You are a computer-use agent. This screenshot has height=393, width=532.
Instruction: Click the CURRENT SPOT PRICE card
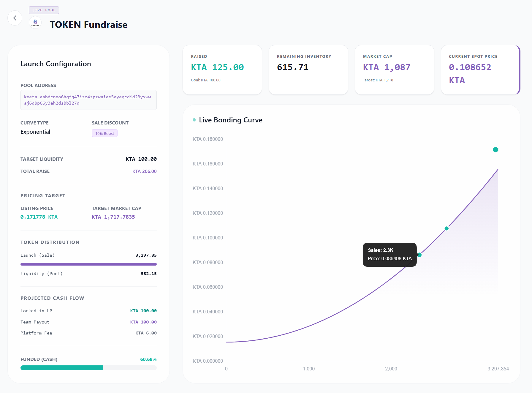click(480, 70)
